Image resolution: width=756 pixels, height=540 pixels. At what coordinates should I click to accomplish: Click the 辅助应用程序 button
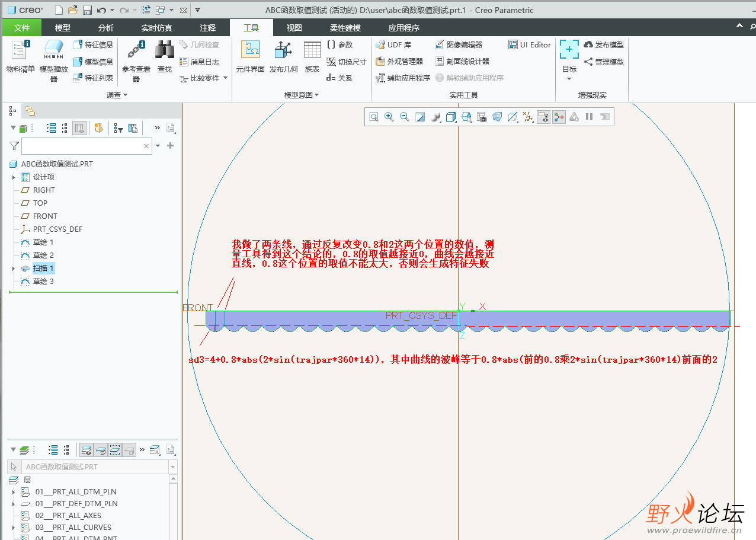(x=403, y=78)
